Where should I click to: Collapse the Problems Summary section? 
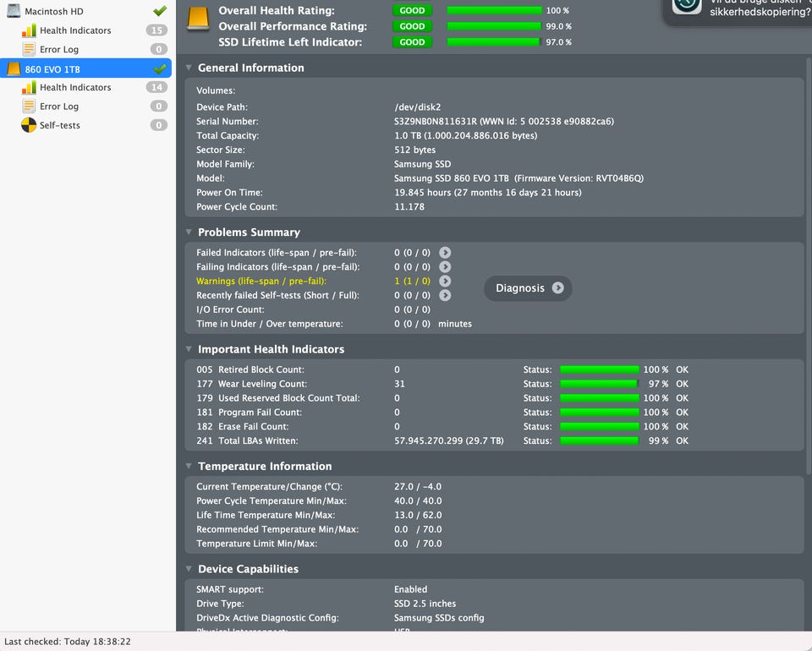pos(189,232)
